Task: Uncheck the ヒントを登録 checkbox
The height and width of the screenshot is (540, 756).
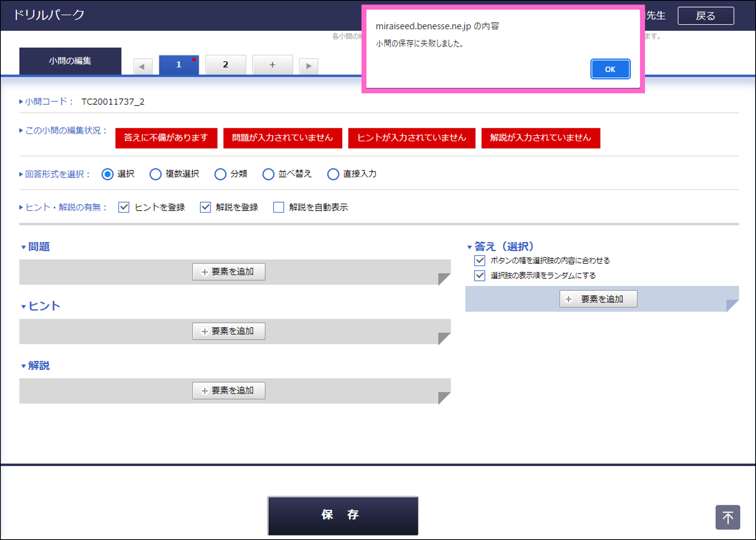Action: pyautogui.click(x=123, y=207)
